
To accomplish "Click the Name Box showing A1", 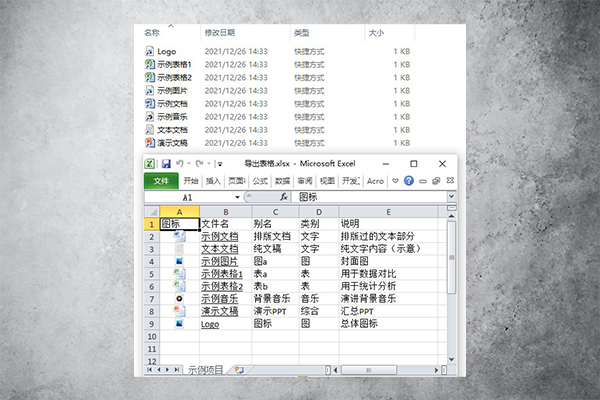I will click(x=188, y=197).
